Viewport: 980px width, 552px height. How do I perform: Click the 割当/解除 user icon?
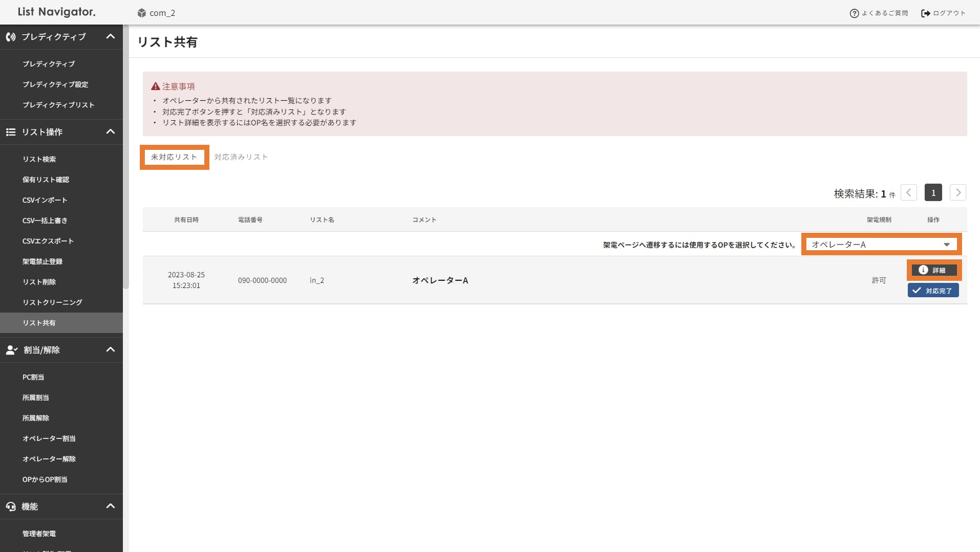[11, 350]
